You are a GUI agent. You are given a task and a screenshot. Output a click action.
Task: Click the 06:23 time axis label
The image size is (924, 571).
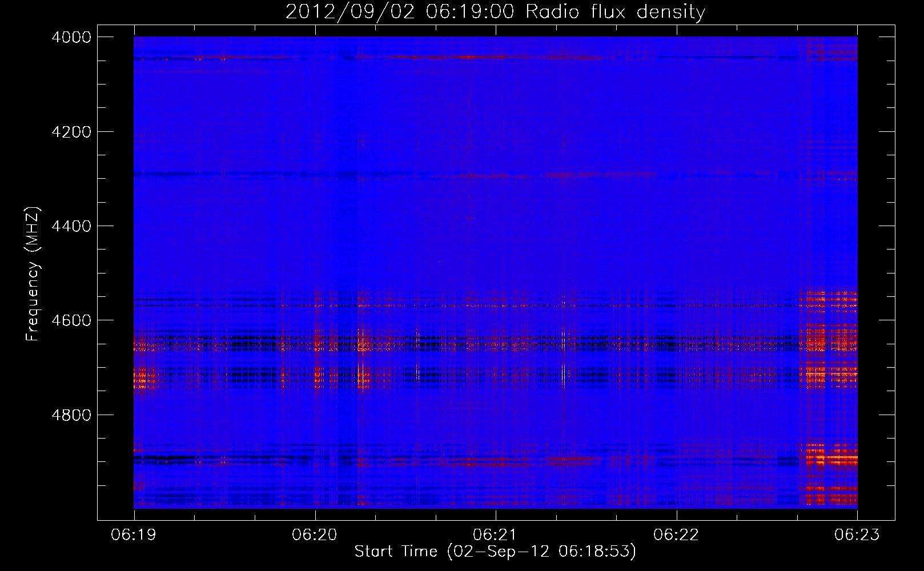[857, 535]
